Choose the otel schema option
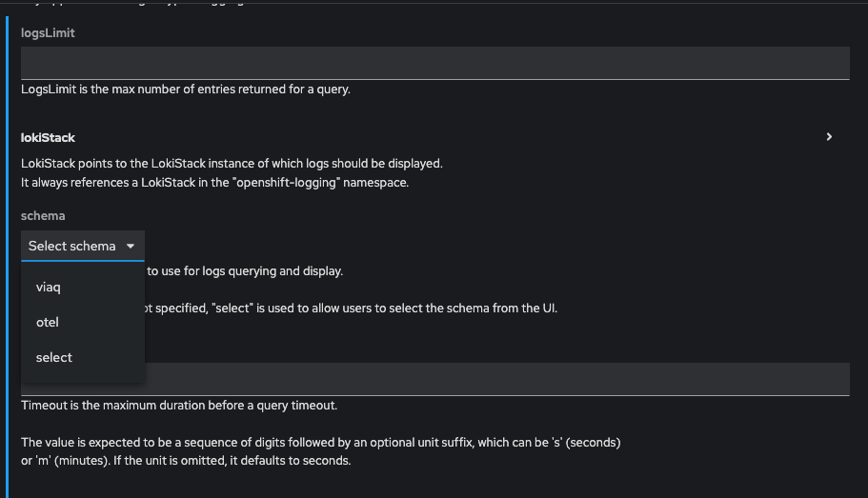The image size is (868, 498). coord(48,322)
